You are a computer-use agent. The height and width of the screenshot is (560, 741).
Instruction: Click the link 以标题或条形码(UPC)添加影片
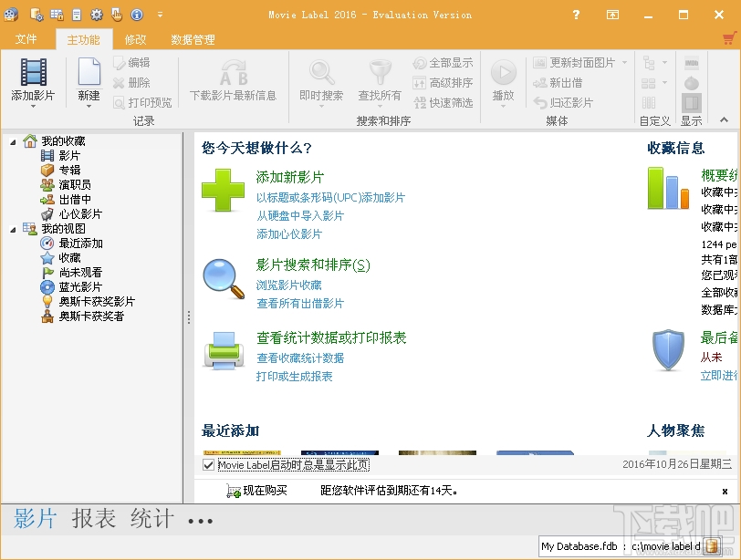pos(330,197)
